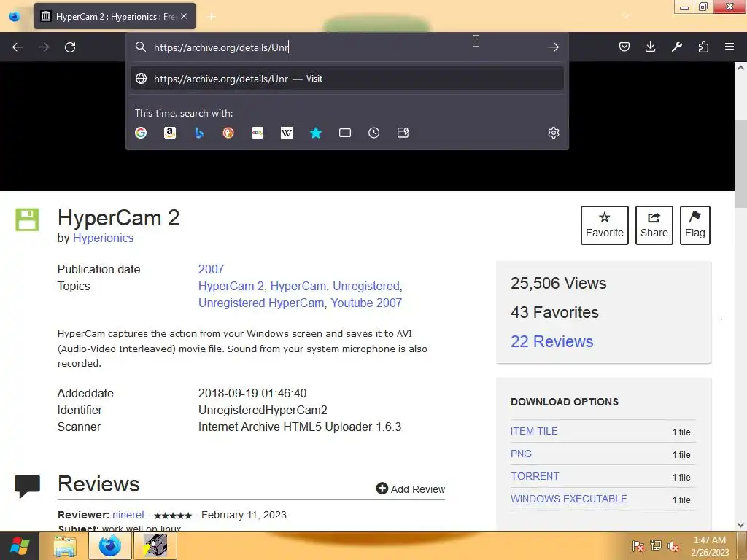Viewport: 747px width, 560px height.
Task: Click the network tray icon
Action: click(656, 546)
